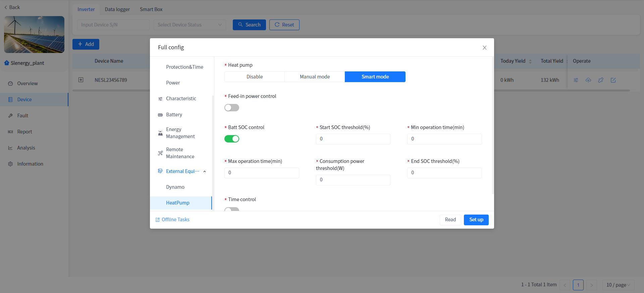Click the link icon in Operate column

[601, 80]
